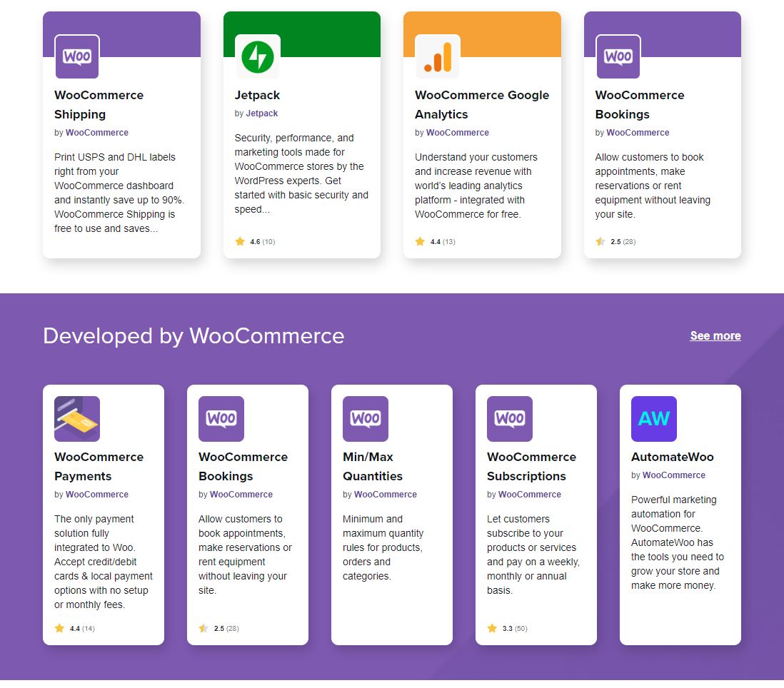Click WooCommerce author link on Google Analytics card

[458, 133]
